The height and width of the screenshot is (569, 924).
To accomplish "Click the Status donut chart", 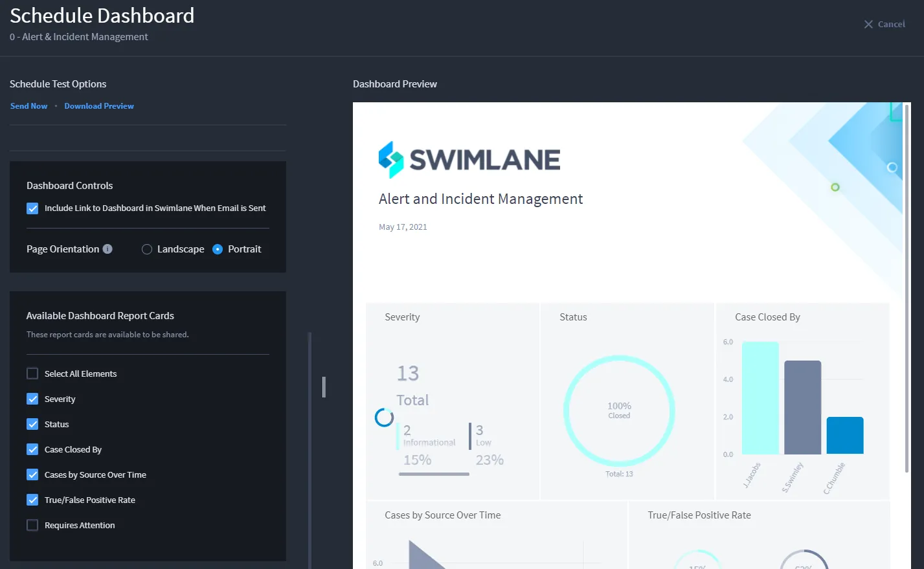I will (x=619, y=410).
